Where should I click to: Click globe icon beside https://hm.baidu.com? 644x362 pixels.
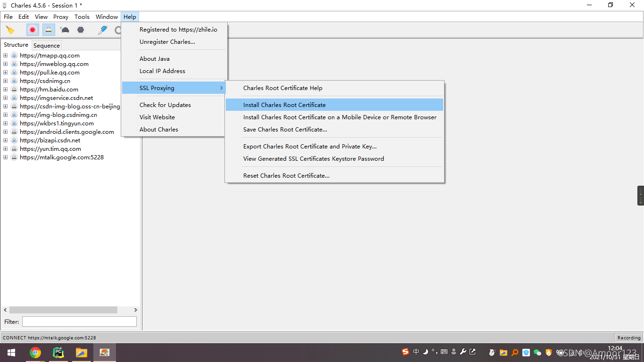pos(14,90)
